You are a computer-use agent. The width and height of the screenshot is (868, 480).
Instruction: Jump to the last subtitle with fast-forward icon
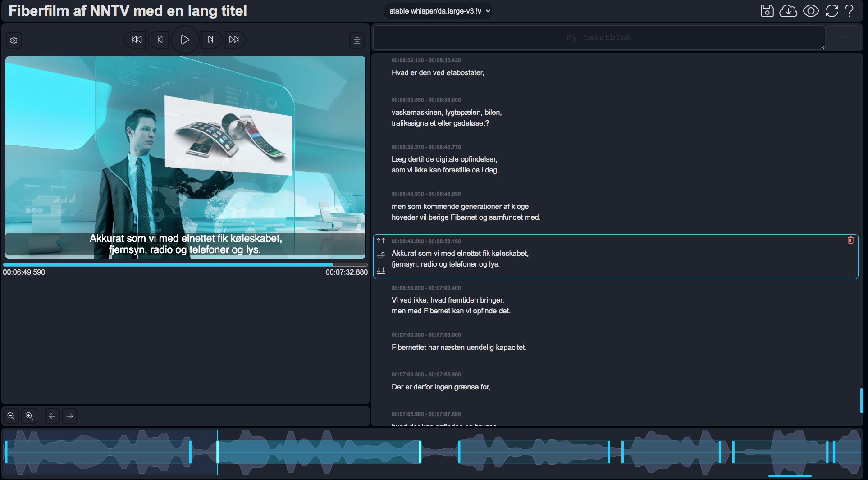point(234,40)
